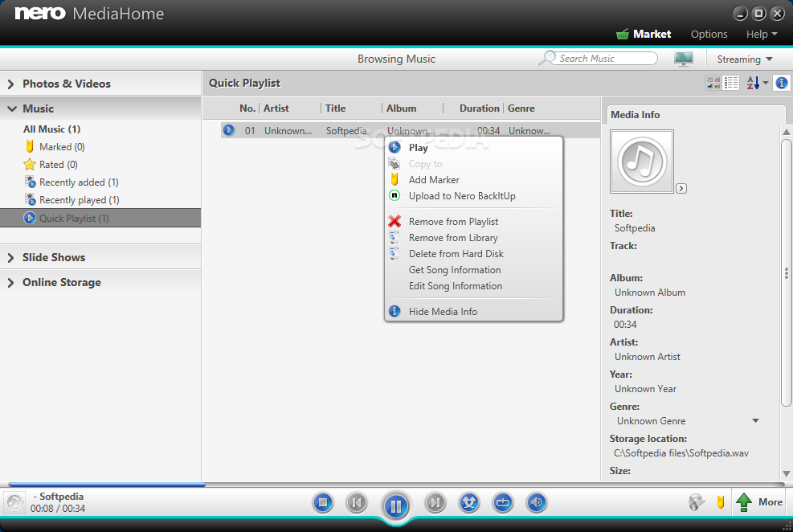Click the green upload arrow icon
Image resolution: width=793 pixels, height=532 pixels.
pos(744,502)
